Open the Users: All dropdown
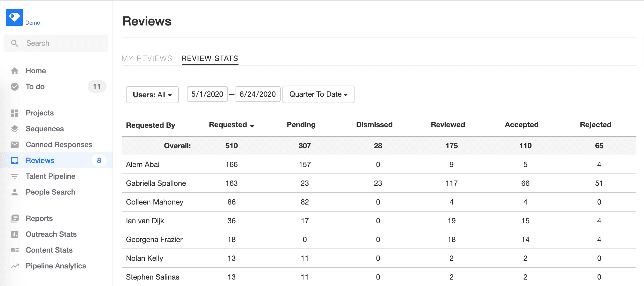The height and width of the screenshot is (286, 644). pos(152,95)
